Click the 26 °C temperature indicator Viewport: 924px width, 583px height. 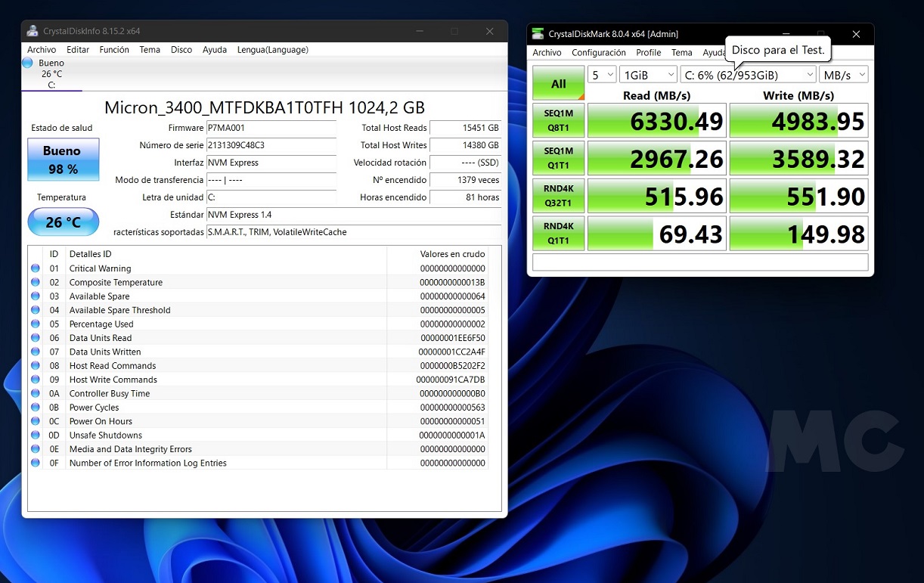(63, 222)
